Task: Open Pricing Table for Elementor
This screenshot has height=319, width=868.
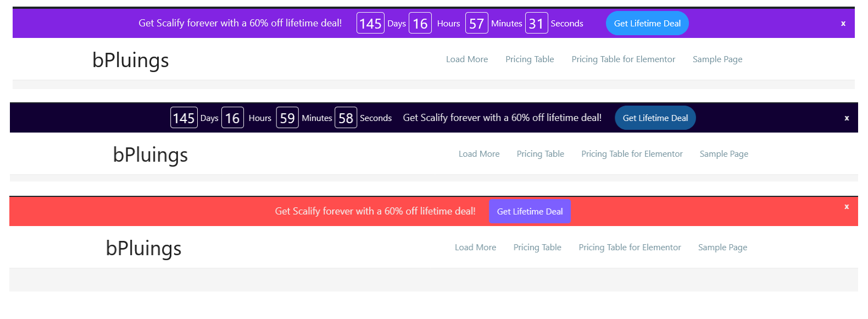Action: tap(624, 59)
